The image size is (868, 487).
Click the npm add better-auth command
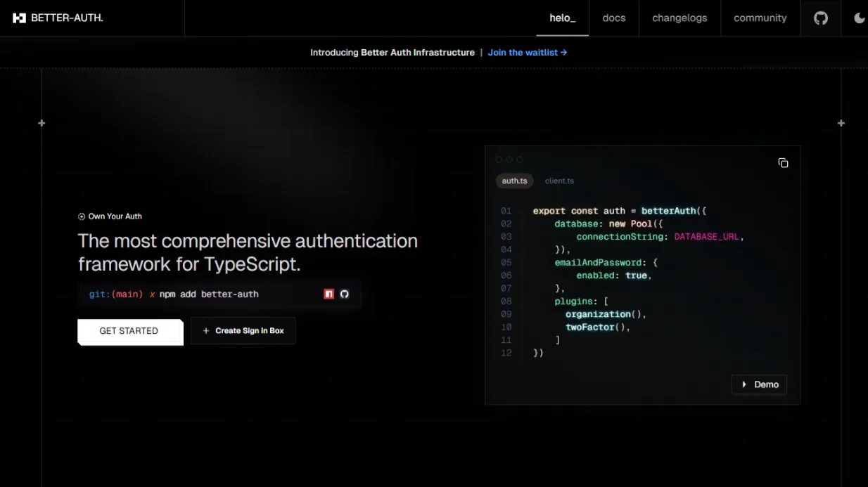[209, 294]
